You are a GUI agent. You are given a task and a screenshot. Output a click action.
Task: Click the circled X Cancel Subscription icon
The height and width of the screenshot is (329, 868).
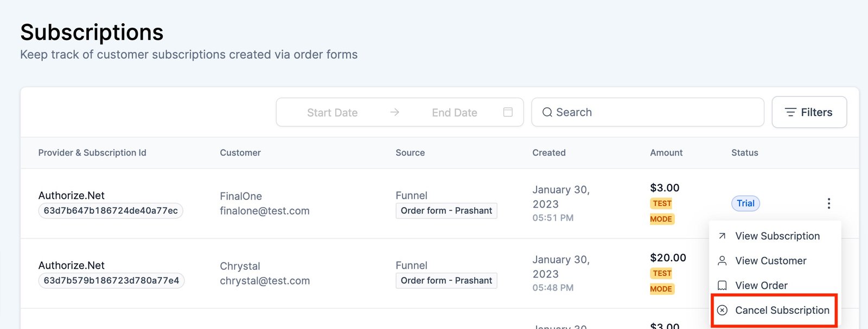coord(722,310)
